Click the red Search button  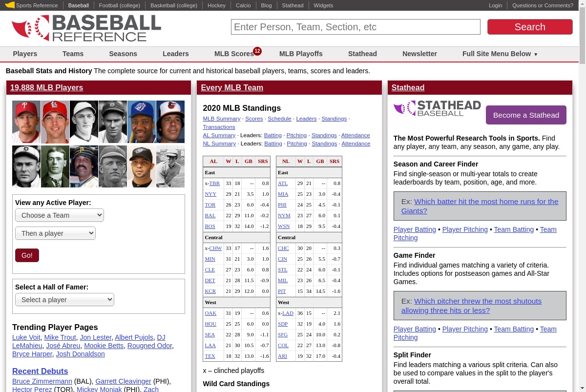(x=530, y=27)
